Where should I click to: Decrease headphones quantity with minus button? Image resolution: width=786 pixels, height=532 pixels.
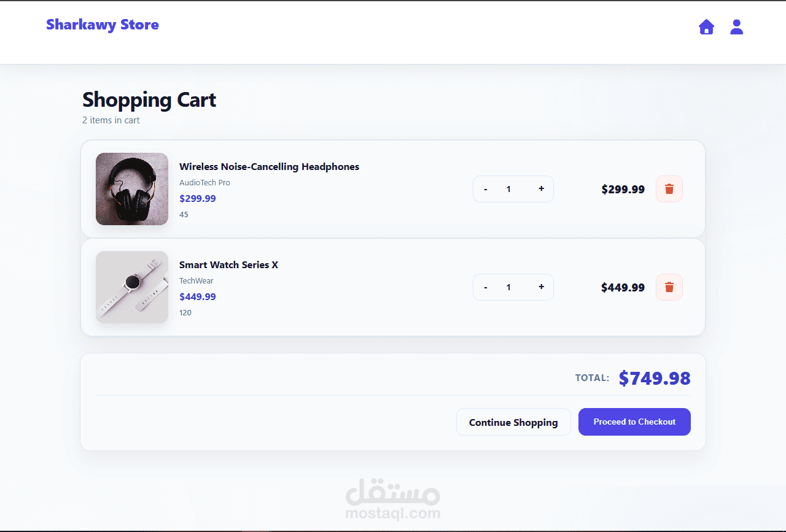point(486,189)
